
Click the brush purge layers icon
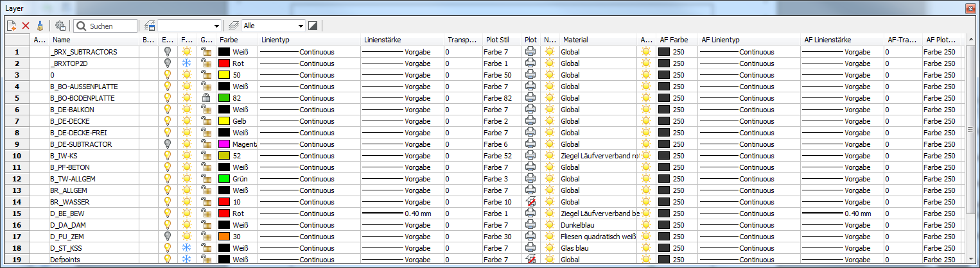pyautogui.click(x=40, y=26)
